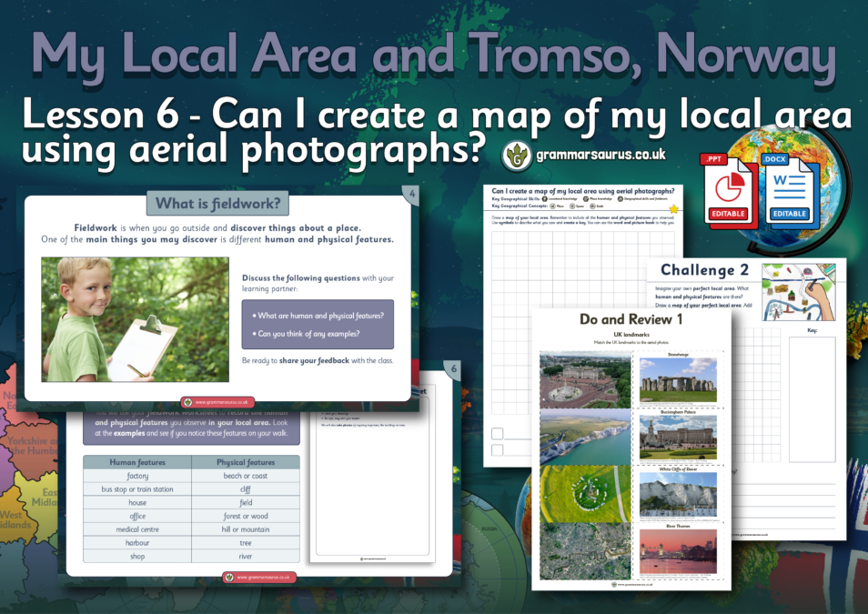Select the Buckingham Palace landmark photo

(x=678, y=438)
